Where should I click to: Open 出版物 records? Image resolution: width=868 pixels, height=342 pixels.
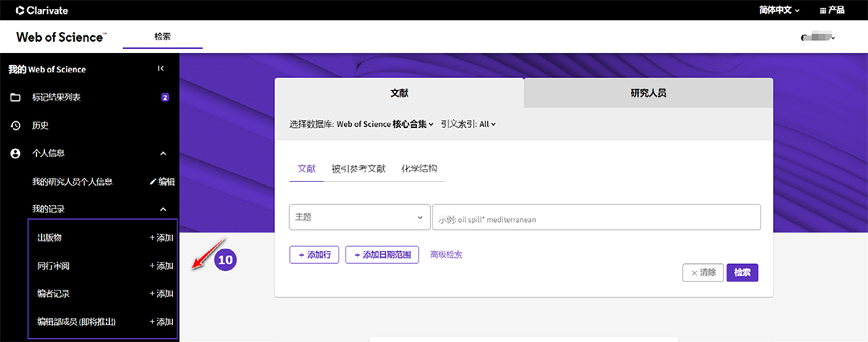(49, 238)
